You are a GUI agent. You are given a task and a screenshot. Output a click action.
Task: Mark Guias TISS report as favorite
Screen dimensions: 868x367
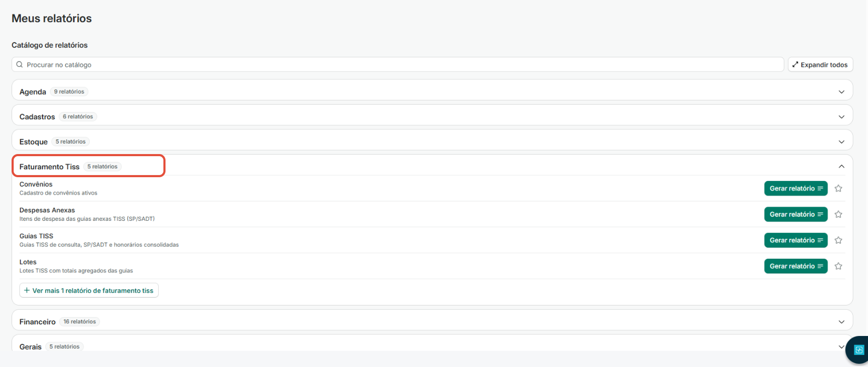838,240
